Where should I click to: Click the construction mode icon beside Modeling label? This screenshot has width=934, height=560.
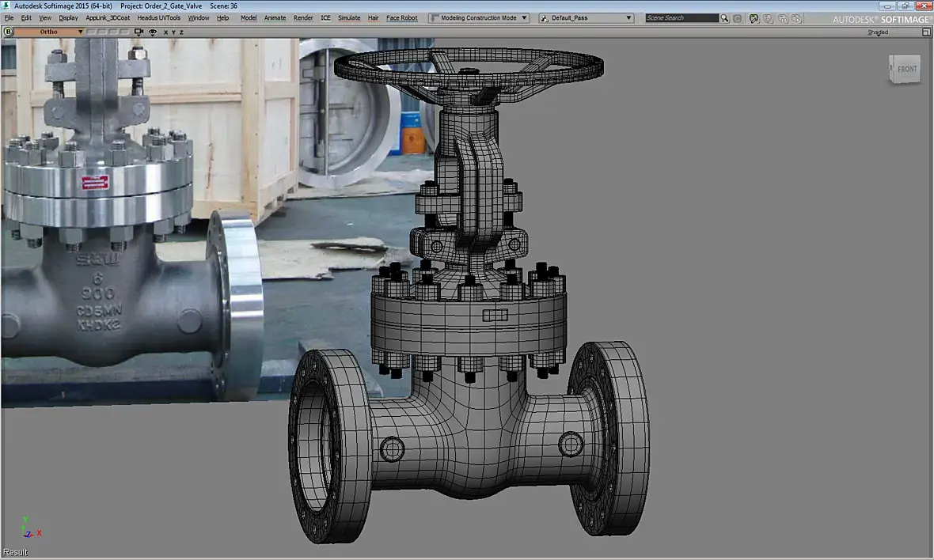435,18
